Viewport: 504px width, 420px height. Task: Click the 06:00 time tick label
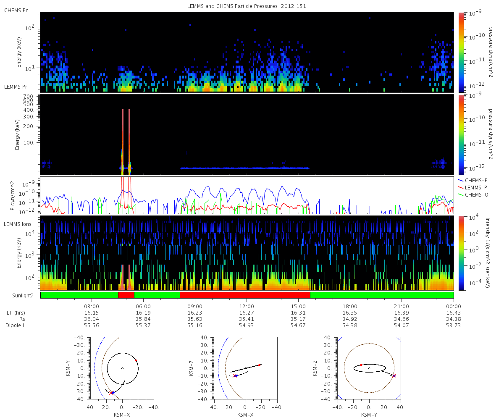point(143,307)
